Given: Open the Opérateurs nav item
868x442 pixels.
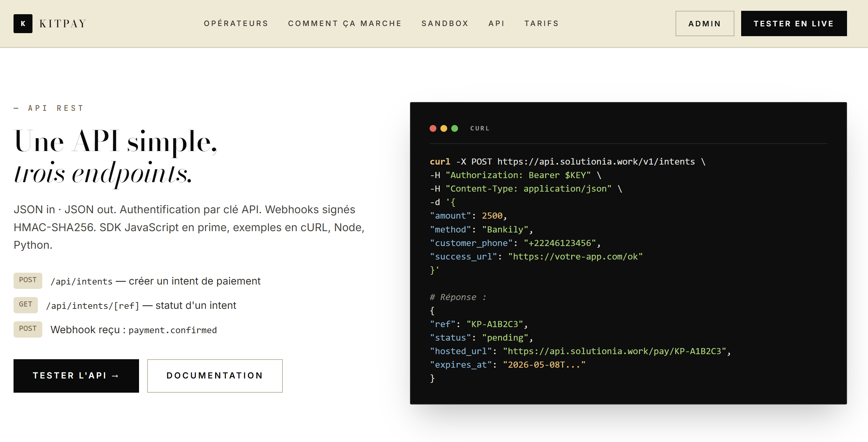Looking at the screenshot, I should 236,24.
